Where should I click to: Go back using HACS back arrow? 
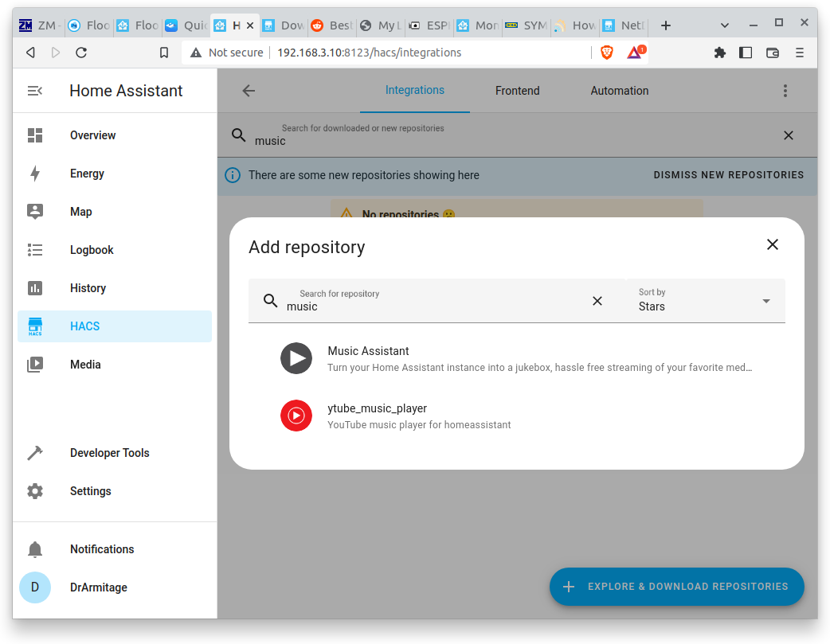[x=249, y=91]
